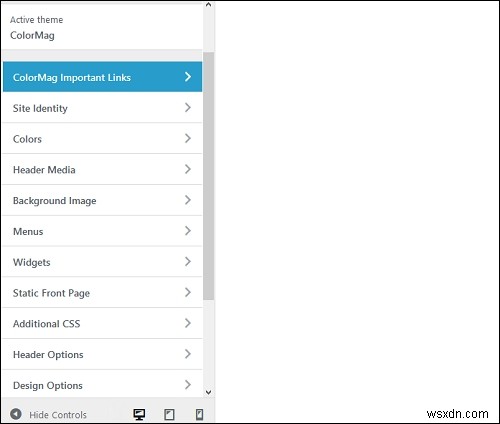Switch to tablet preview mode
The height and width of the screenshot is (424, 500).
point(169,414)
